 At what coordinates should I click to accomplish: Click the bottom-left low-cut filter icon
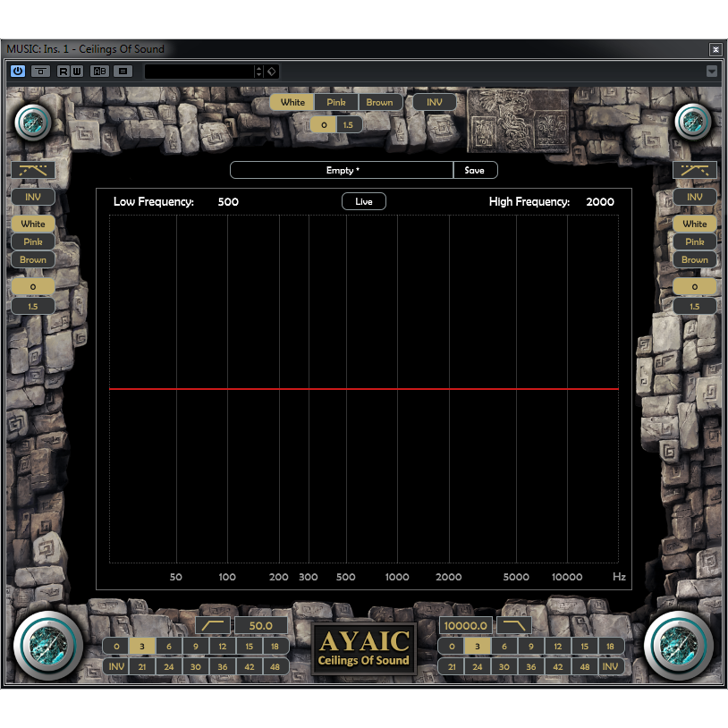click(x=215, y=626)
